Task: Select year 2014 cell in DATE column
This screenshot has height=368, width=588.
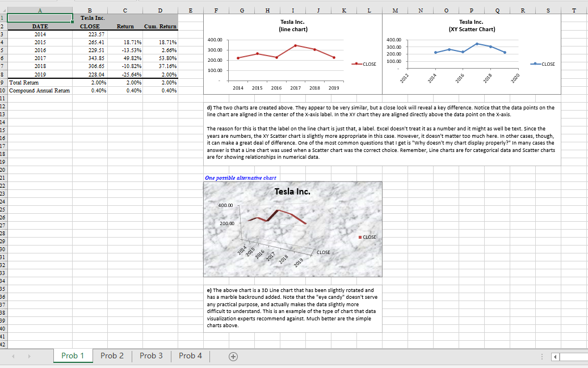Action: tap(40, 34)
